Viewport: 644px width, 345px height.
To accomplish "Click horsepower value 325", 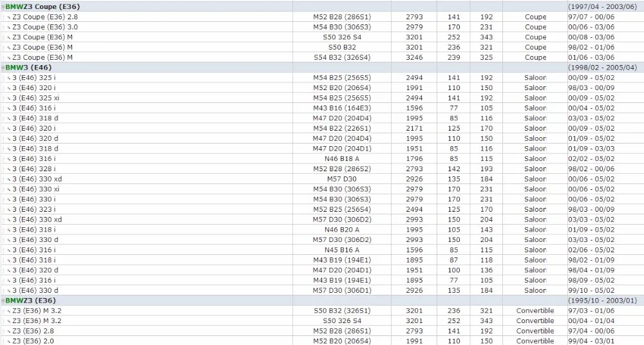I will 486,57.
